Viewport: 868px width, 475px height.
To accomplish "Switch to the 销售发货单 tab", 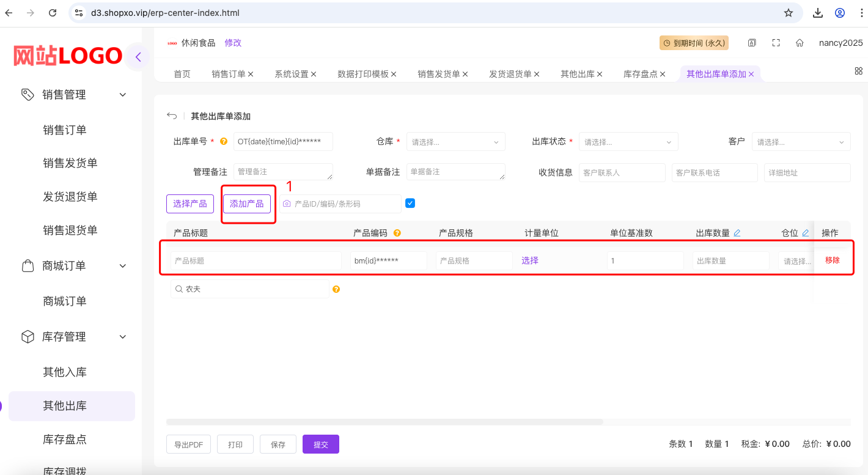I will click(x=439, y=74).
